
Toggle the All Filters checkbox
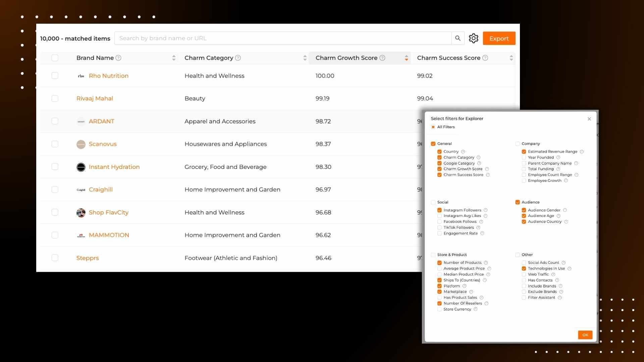(x=433, y=127)
